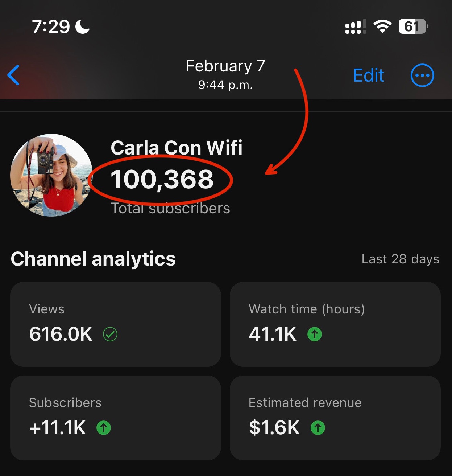Tap the Focus moon icon by the clock

click(x=82, y=26)
